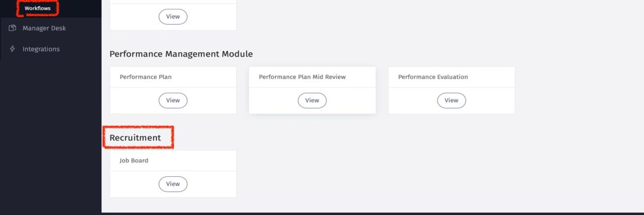Click blank header area of topmost card
The image size is (644, 215).
click(173, 2)
